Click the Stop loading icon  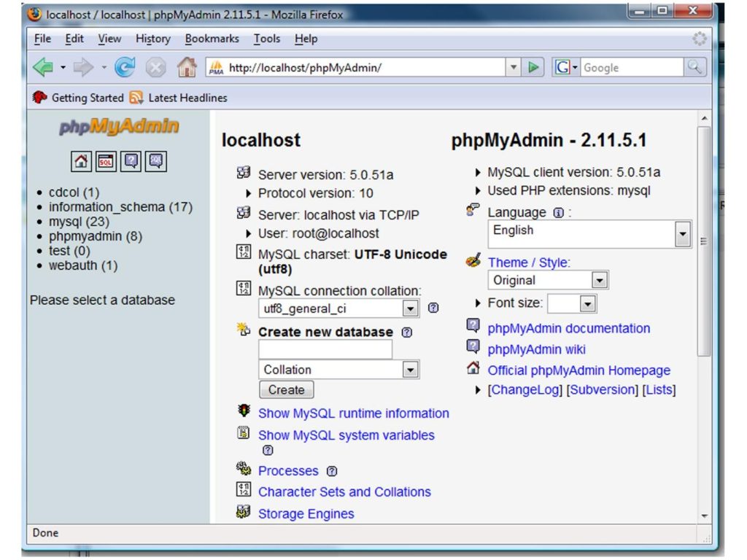[x=156, y=68]
